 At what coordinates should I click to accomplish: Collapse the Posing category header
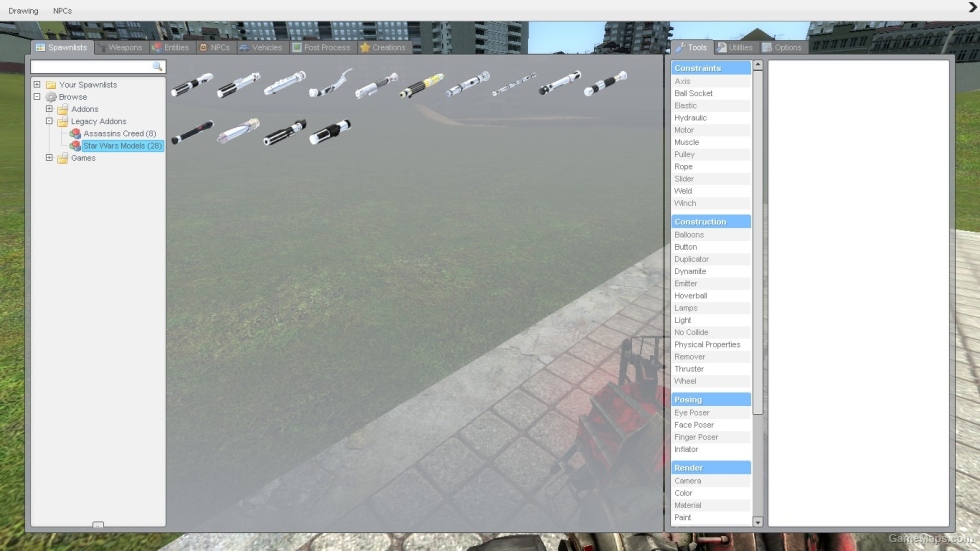(711, 399)
